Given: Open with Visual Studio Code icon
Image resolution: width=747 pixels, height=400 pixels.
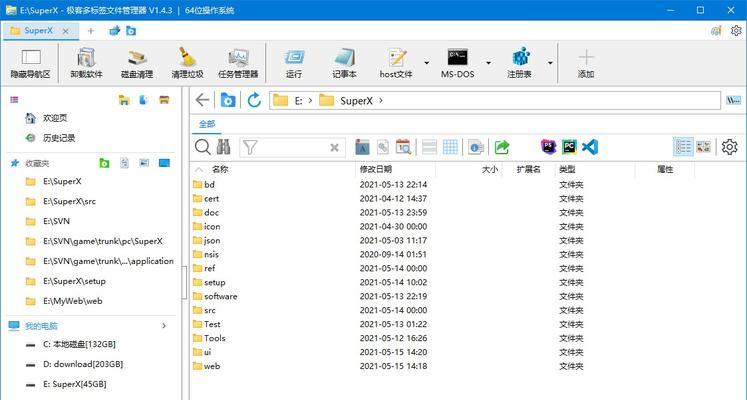Looking at the screenshot, I should point(590,147).
